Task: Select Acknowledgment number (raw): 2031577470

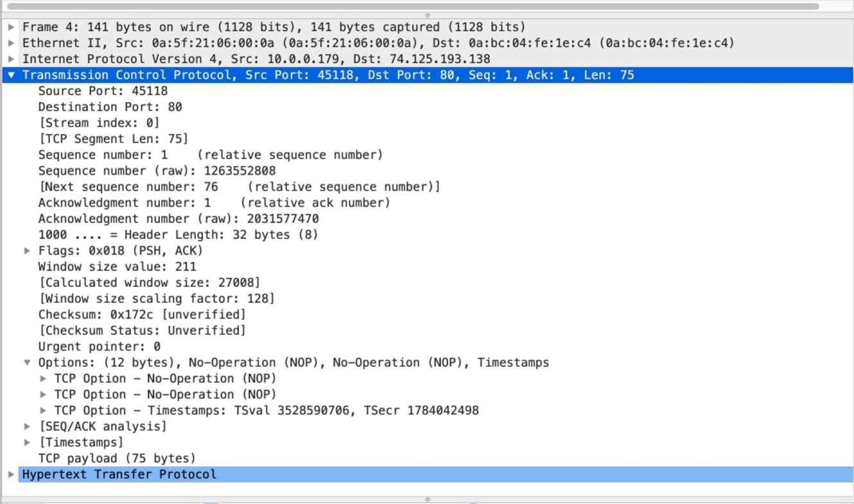Action: [179, 219]
